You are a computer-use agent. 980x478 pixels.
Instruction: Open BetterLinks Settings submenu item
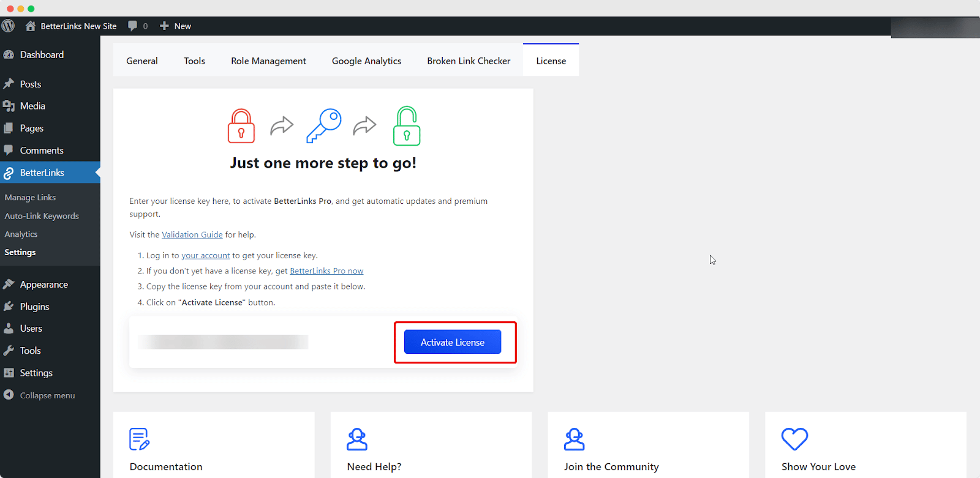point(20,252)
